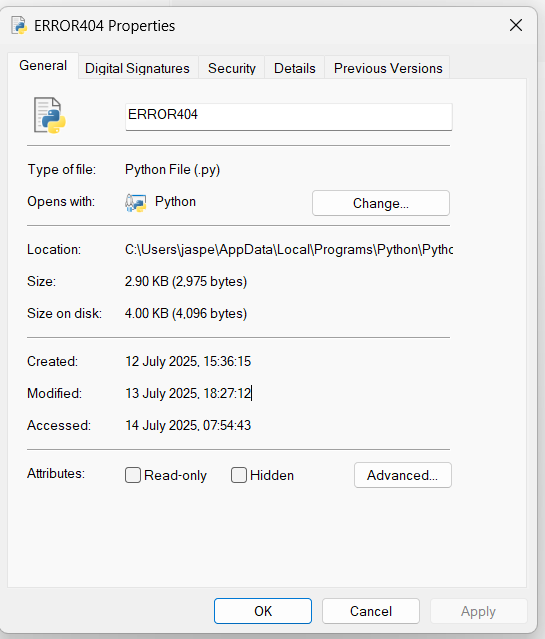Open the Security tab

(232, 68)
